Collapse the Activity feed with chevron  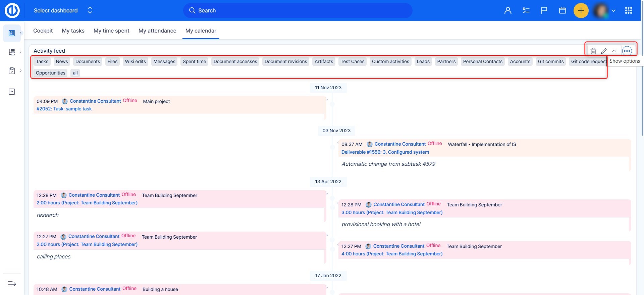614,51
